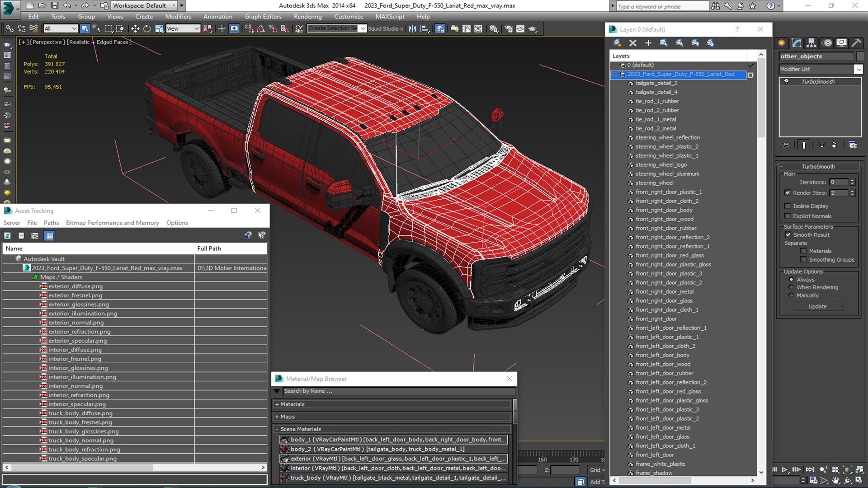Toggle Angle Snap in main toolbar
This screenshot has width=868, height=488.
pos(261,28)
